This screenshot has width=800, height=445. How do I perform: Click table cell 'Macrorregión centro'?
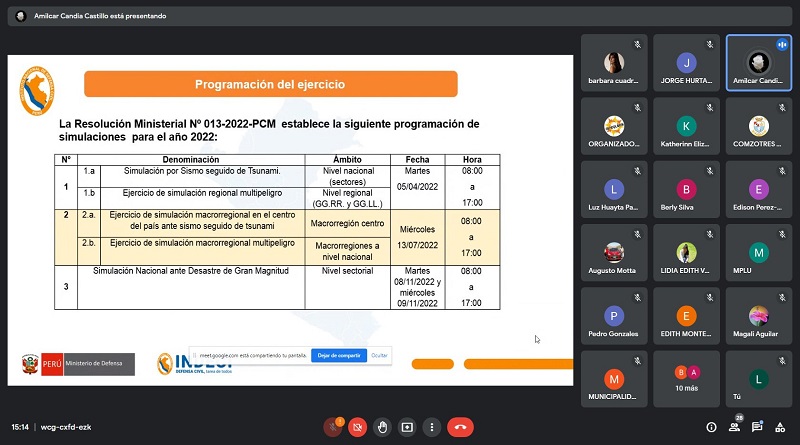point(347,223)
